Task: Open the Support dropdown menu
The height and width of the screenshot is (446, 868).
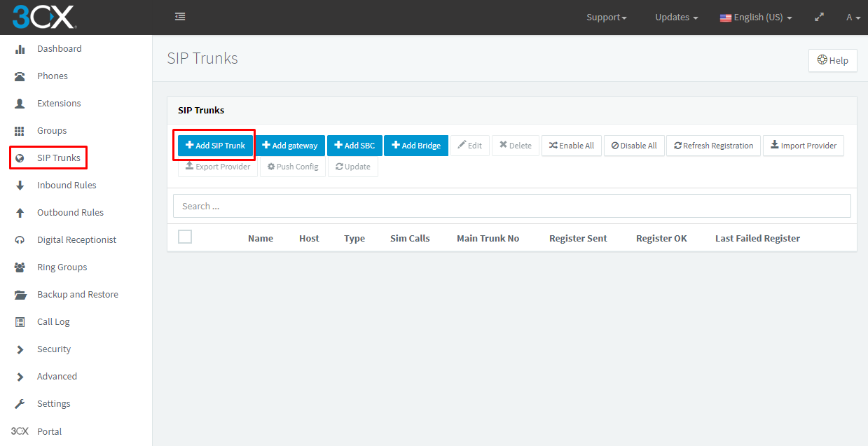Action: 606,18
